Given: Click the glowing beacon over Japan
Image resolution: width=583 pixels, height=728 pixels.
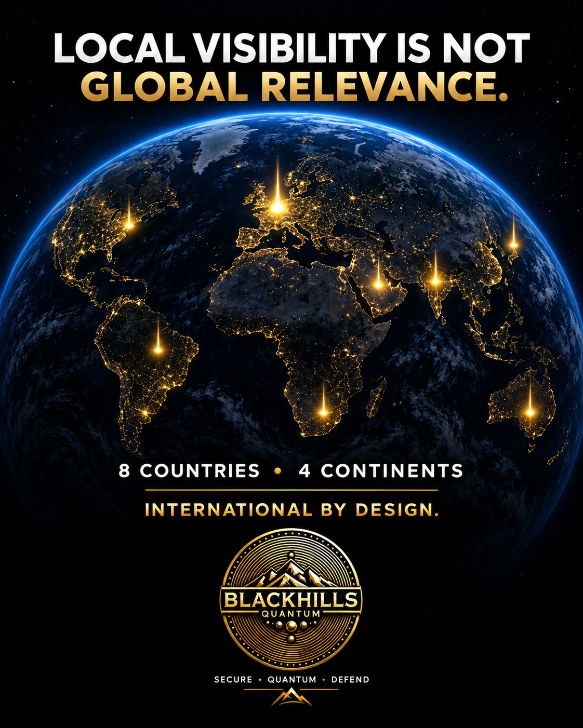Looking at the screenshot, I should tap(513, 244).
